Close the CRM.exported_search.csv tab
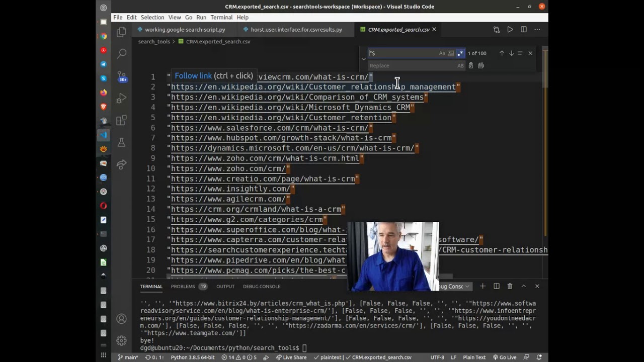The image size is (644, 362). tap(434, 30)
